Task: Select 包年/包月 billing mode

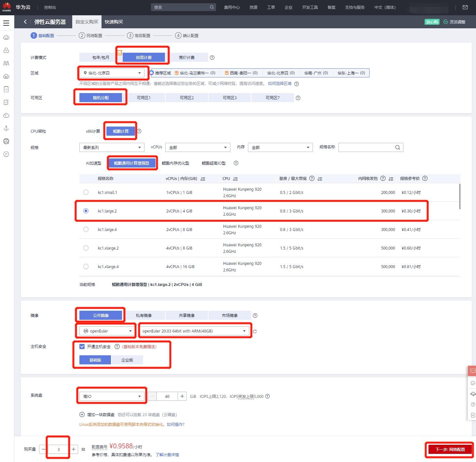Action: coord(101,57)
